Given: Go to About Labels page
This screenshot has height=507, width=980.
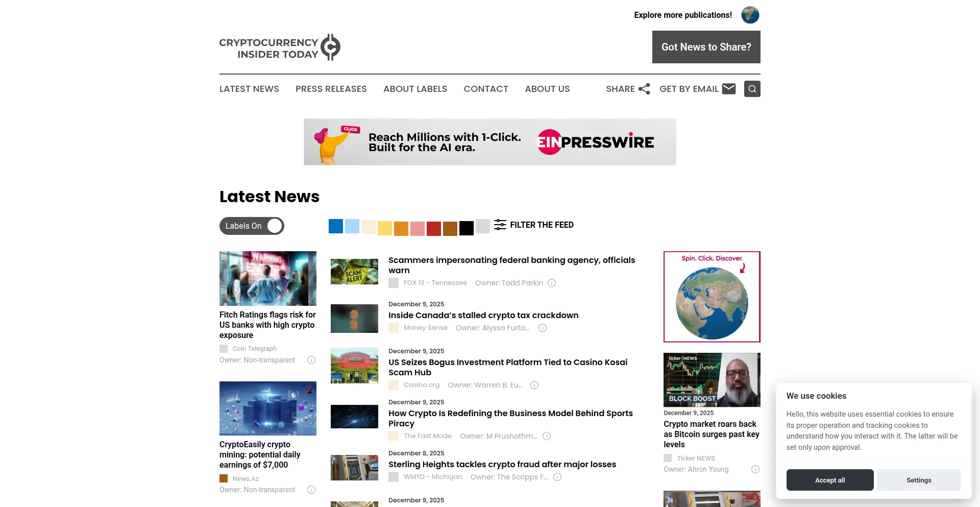Looking at the screenshot, I should pos(415,89).
